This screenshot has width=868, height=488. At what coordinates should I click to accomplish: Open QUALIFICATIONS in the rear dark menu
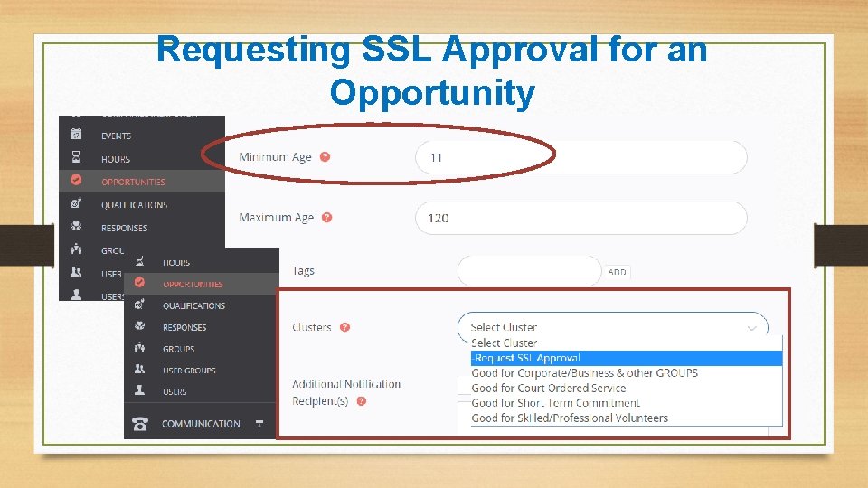pos(134,205)
